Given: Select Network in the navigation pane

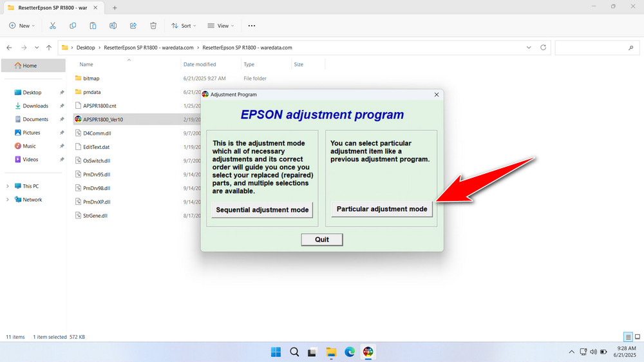Looking at the screenshot, I should point(32,200).
